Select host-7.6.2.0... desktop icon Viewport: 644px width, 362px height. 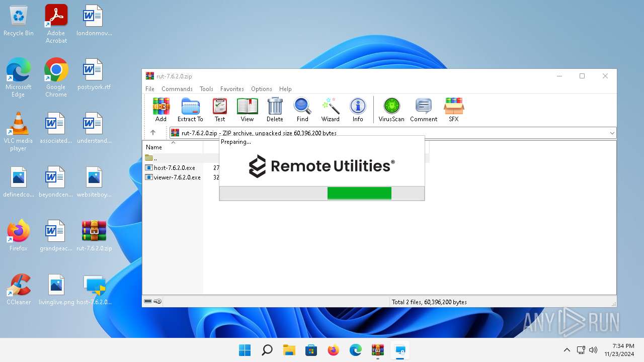click(x=94, y=290)
